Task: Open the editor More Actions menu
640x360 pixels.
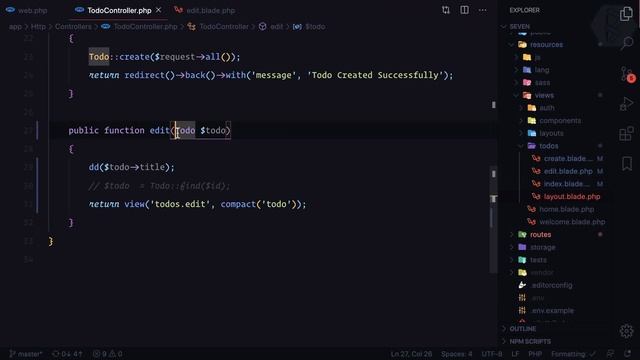Action: pyautogui.click(x=482, y=10)
